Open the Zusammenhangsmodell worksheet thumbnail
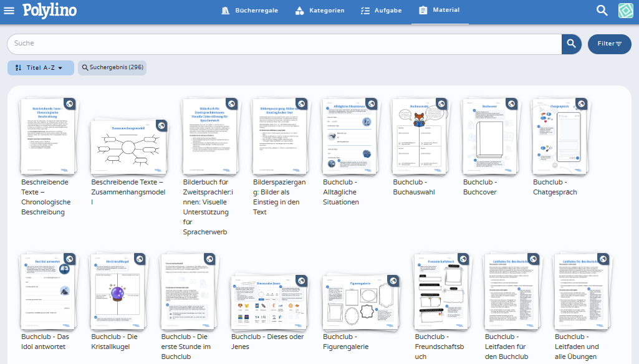639x364 pixels. click(128, 146)
